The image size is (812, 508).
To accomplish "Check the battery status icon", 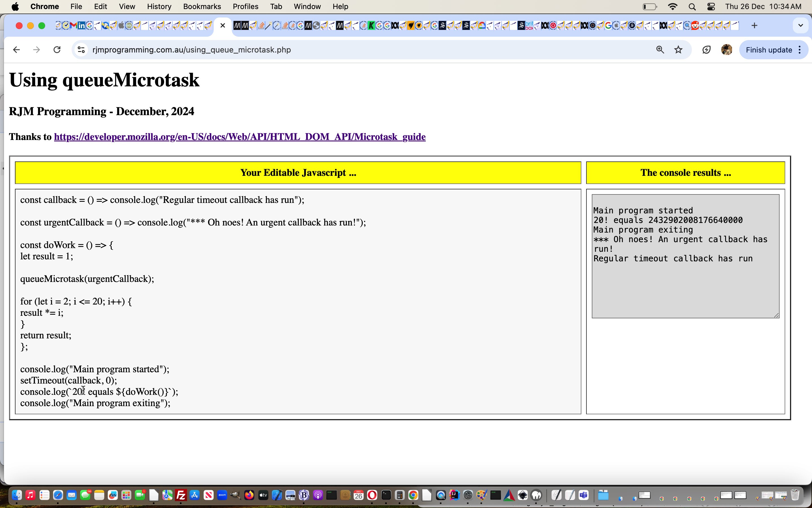I will point(650,6).
